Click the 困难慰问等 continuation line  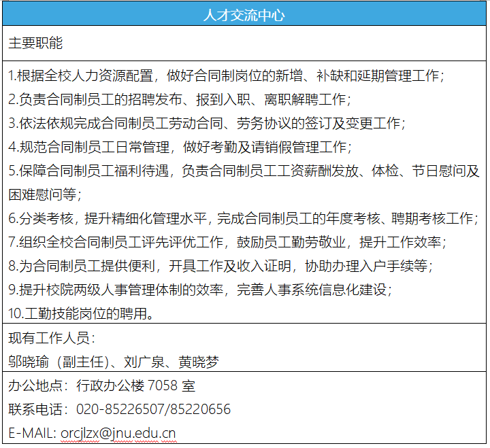click(x=44, y=194)
